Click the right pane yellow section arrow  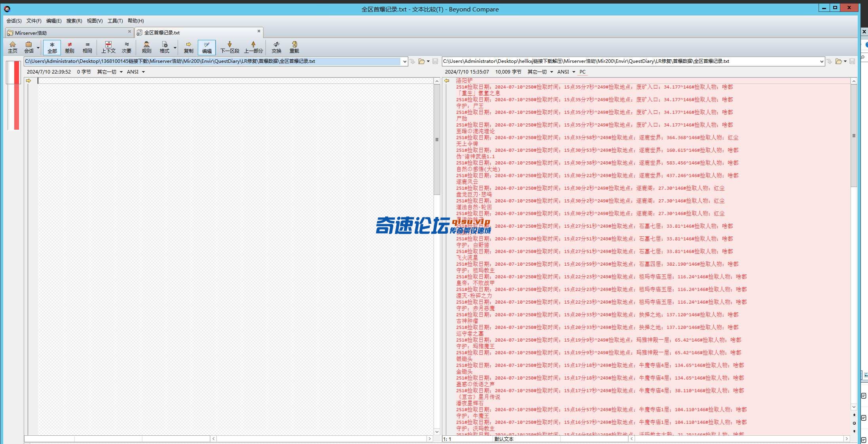point(447,81)
